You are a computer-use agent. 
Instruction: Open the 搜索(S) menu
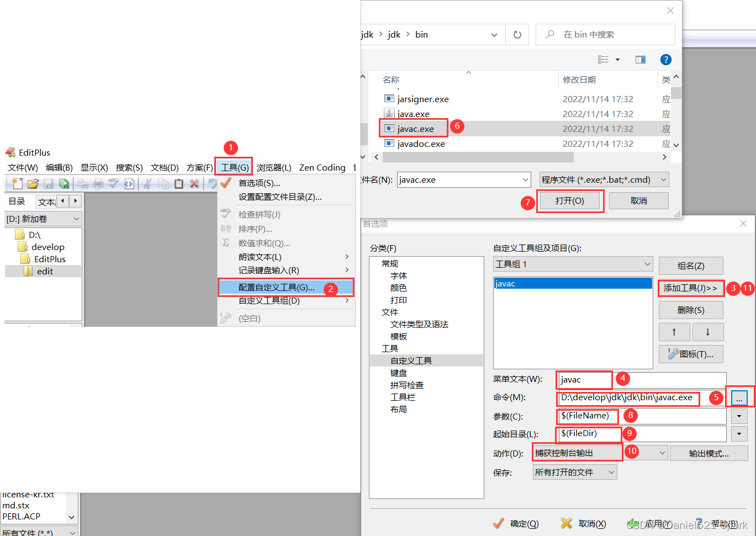coord(129,168)
